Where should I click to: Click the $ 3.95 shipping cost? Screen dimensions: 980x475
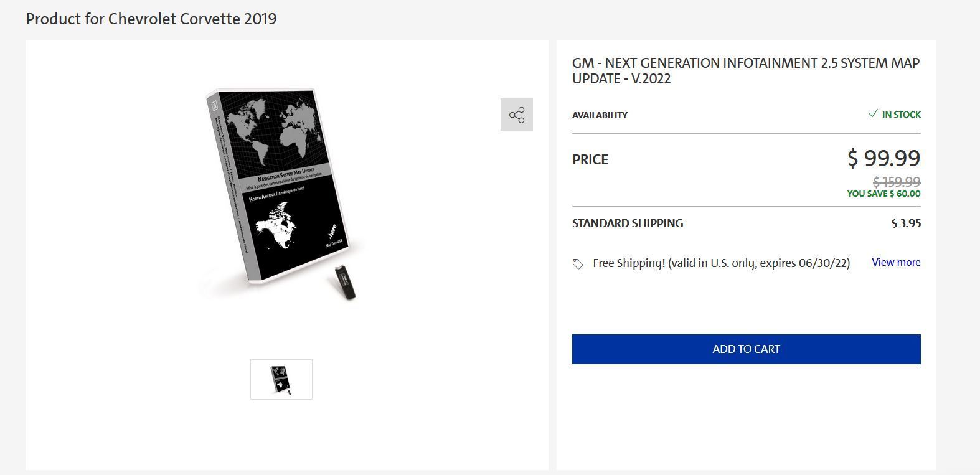point(906,223)
